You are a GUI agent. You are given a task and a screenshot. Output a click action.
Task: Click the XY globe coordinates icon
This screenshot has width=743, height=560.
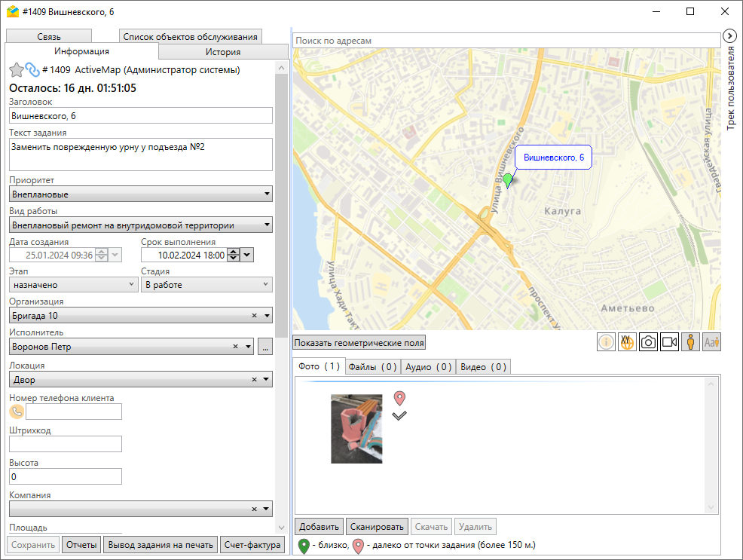[627, 342]
